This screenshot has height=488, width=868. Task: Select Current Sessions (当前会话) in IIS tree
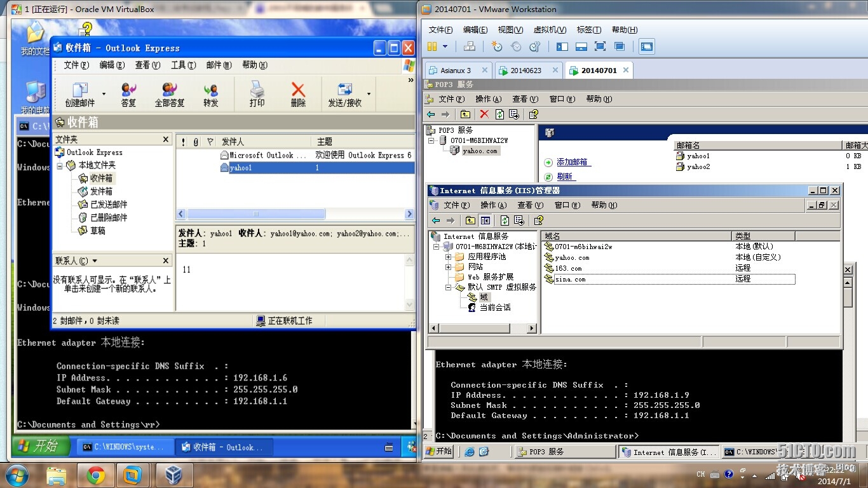tap(494, 308)
